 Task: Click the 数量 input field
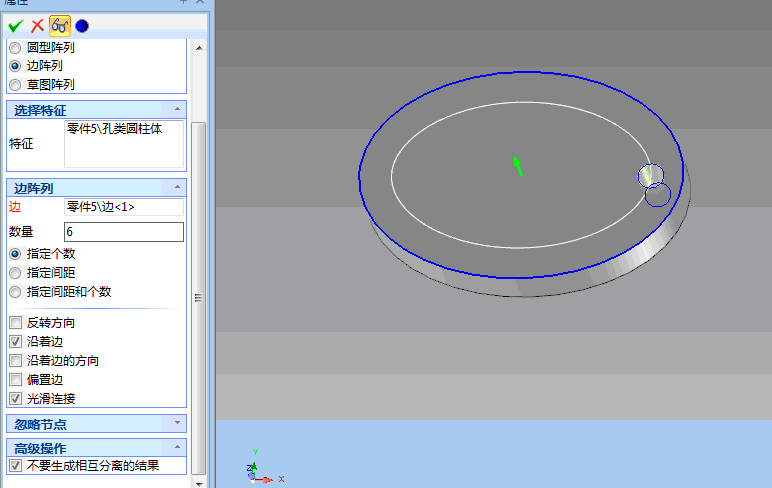tap(123, 232)
